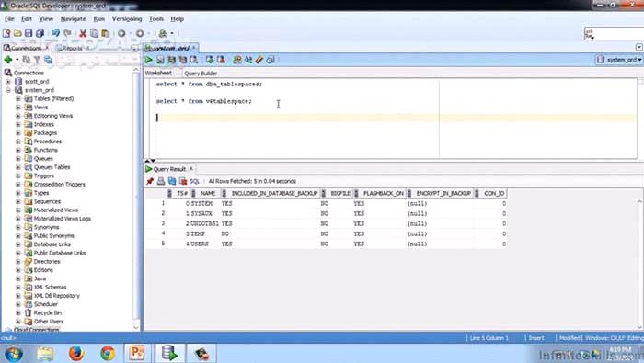
Task: Click the Save icon in main toolbar
Action: tap(29, 34)
